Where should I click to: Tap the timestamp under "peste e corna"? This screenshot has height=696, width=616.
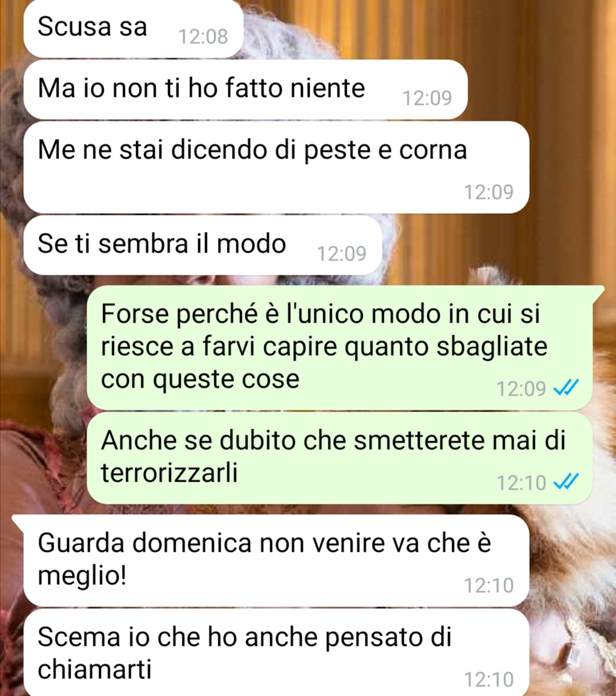click(x=489, y=192)
